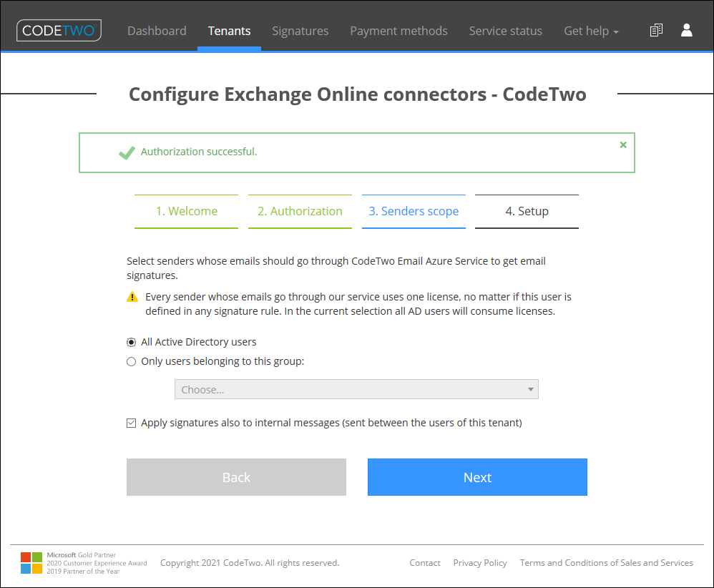This screenshot has height=588, width=714.
Task: Open the Choose group dropdown
Action: pos(356,389)
